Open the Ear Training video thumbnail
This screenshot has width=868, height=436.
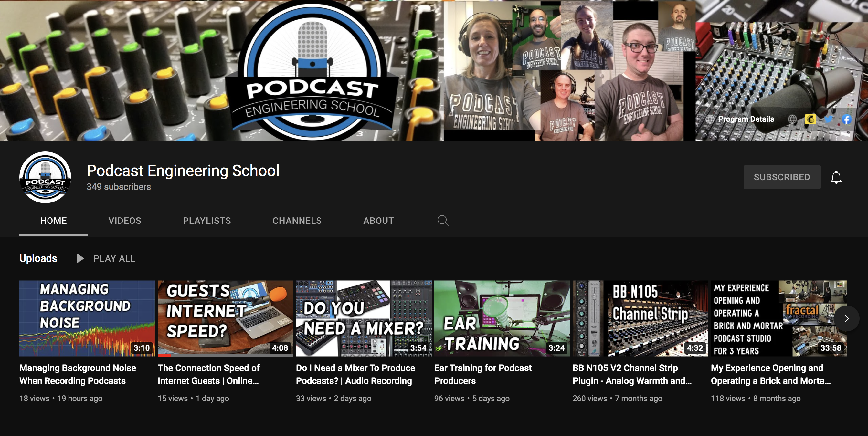tap(502, 318)
